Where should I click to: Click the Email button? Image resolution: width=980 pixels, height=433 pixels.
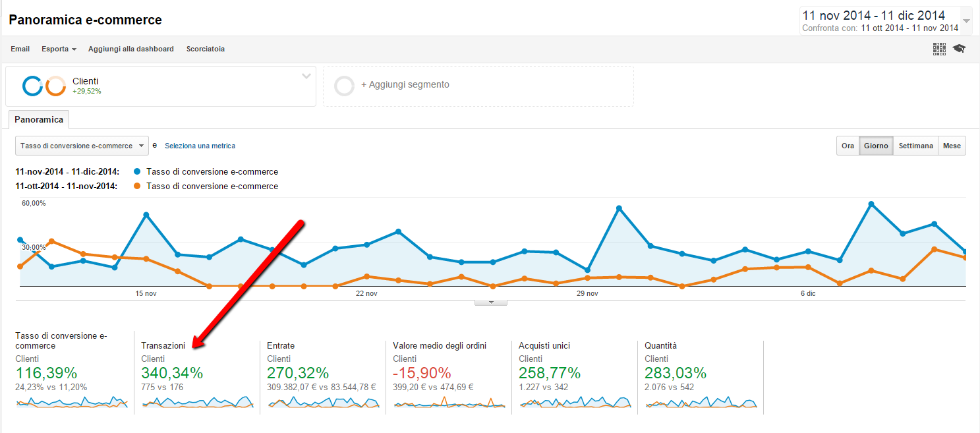(20, 49)
